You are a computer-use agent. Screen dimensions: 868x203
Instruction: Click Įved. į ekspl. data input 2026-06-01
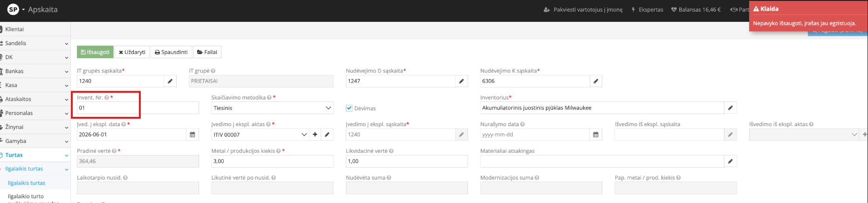(x=131, y=135)
